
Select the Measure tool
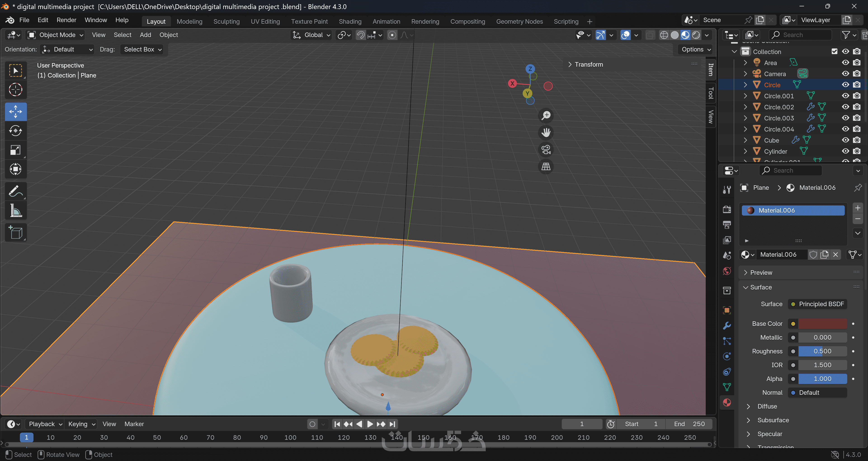16,211
